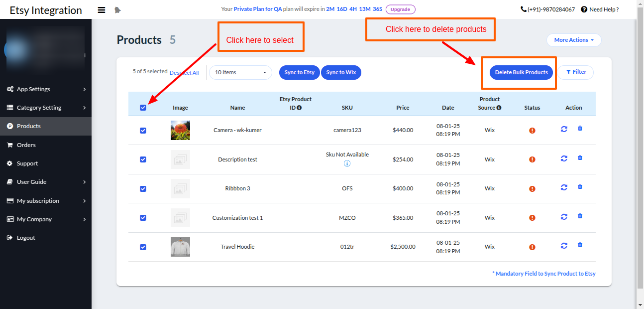Delete the Ribbbon 3 product

580,187
